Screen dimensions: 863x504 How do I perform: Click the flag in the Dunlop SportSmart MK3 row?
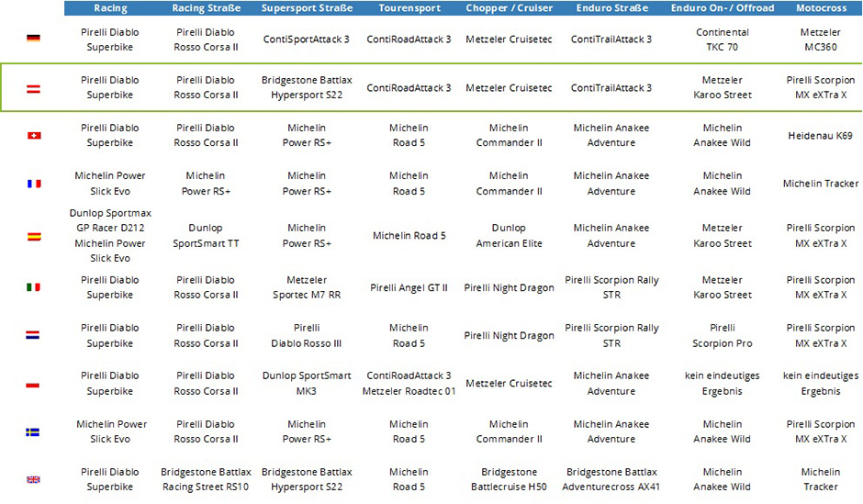(33, 384)
